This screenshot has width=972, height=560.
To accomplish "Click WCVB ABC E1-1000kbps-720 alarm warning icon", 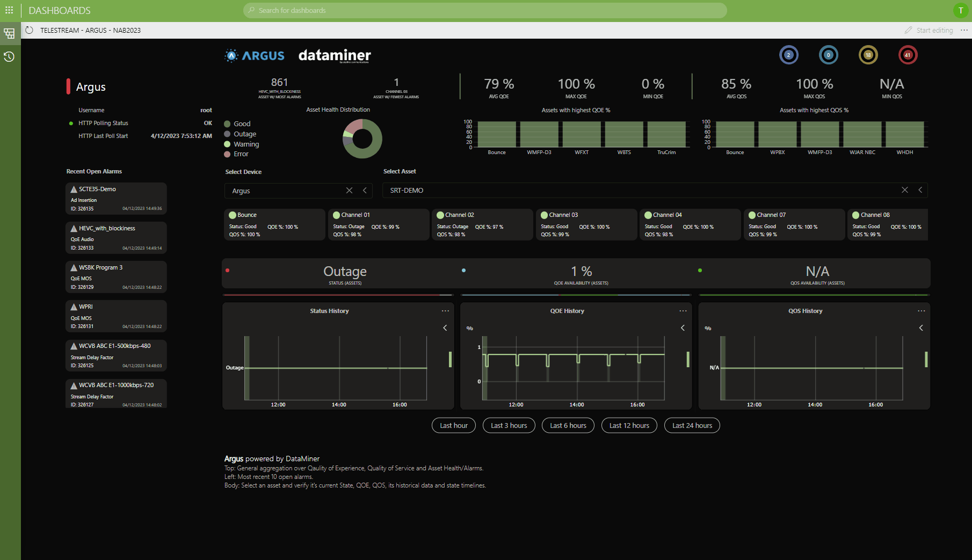I will (x=74, y=385).
